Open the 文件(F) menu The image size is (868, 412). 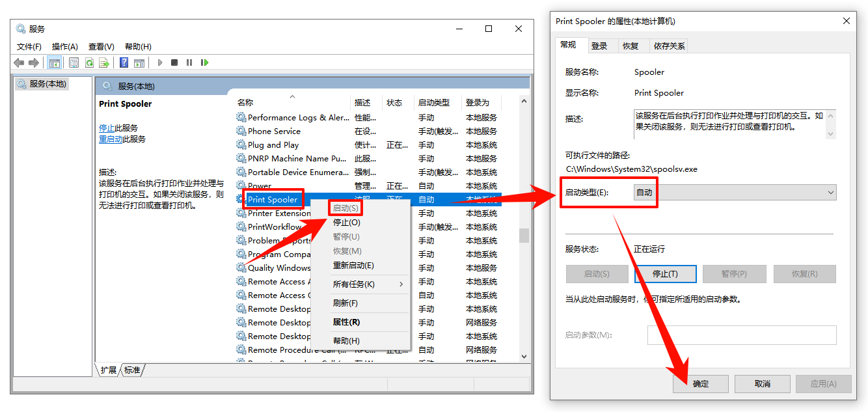click(29, 46)
